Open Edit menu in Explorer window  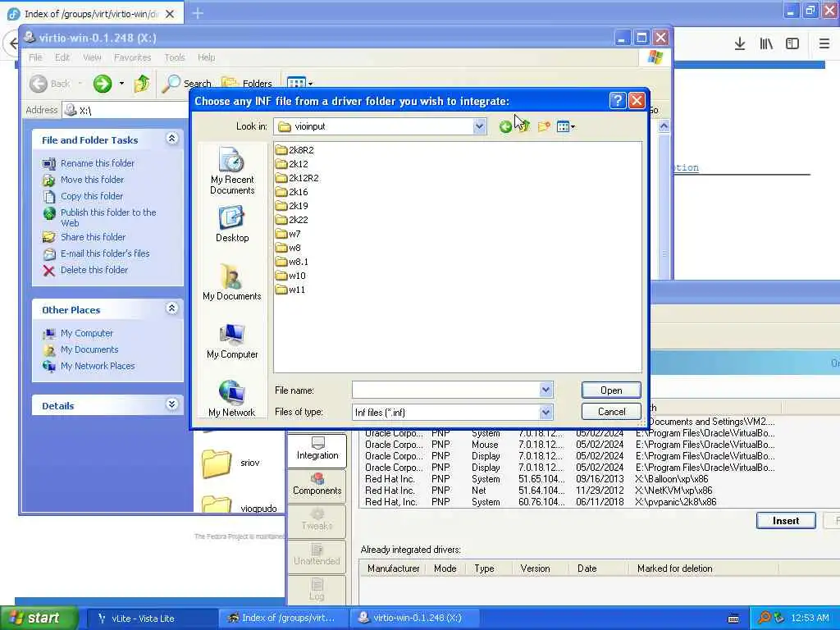pyautogui.click(x=62, y=57)
